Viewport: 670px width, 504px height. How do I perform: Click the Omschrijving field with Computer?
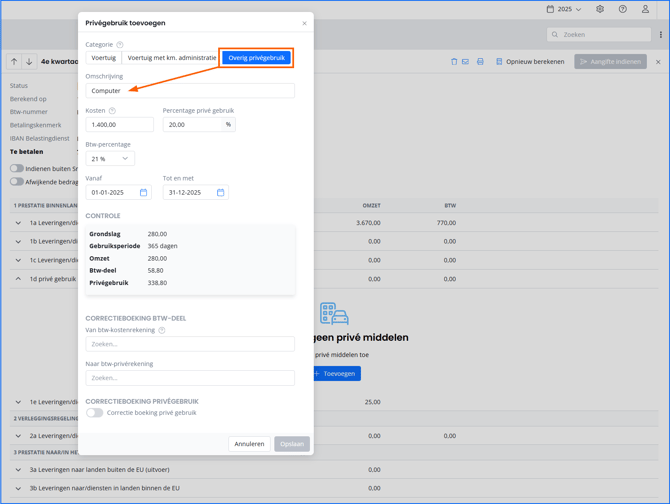[190, 91]
